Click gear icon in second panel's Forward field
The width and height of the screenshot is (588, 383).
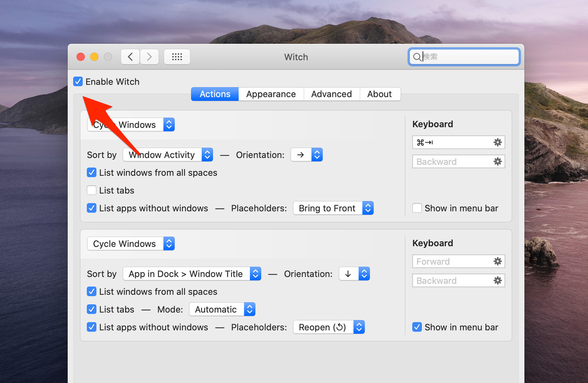tap(498, 262)
